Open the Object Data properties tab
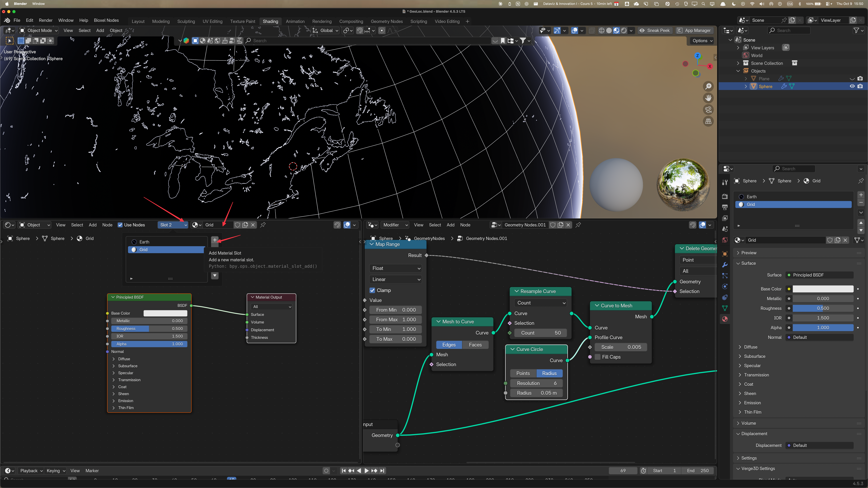The height and width of the screenshot is (488, 868). tap(725, 308)
